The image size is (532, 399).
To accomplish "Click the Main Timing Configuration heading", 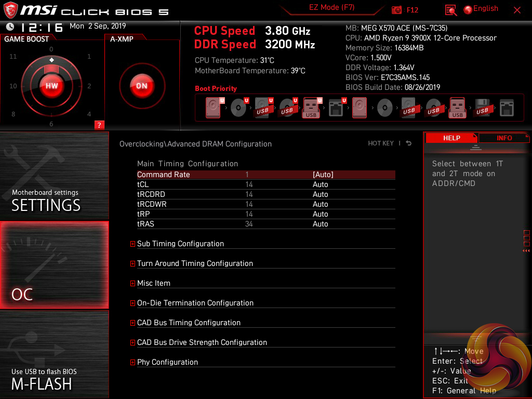I will coord(188,164).
